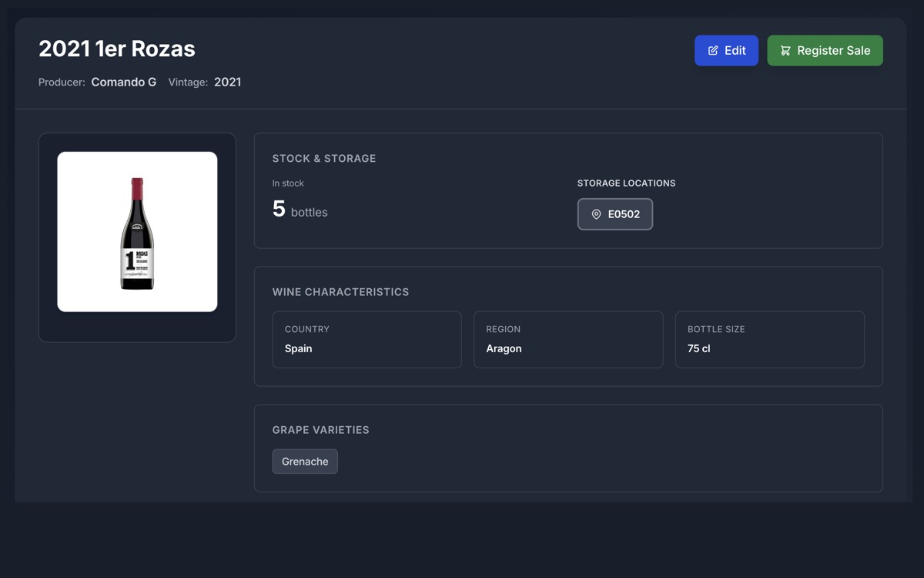Click the 'GRAPE VARIETIES' heading
This screenshot has height=578, width=924.
pyautogui.click(x=321, y=430)
